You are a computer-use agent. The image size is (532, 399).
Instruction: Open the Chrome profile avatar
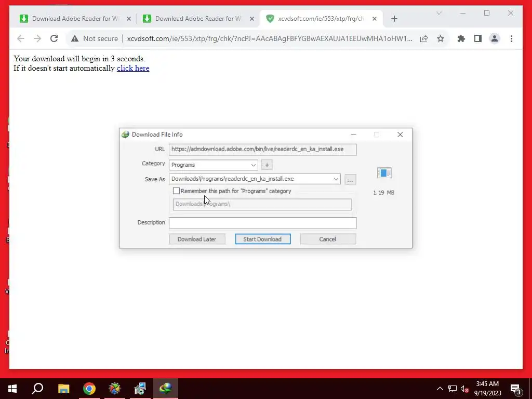pos(495,38)
